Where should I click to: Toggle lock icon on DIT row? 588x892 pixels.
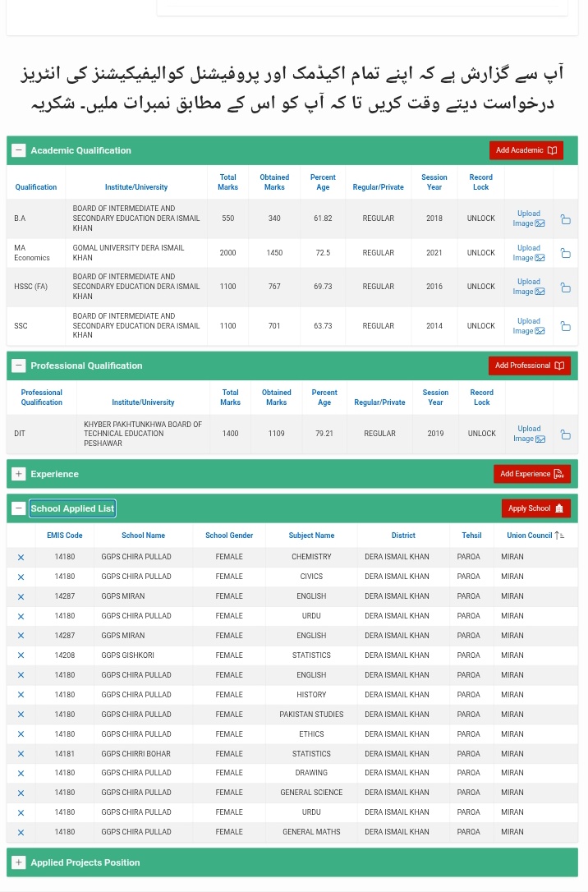pos(565,435)
